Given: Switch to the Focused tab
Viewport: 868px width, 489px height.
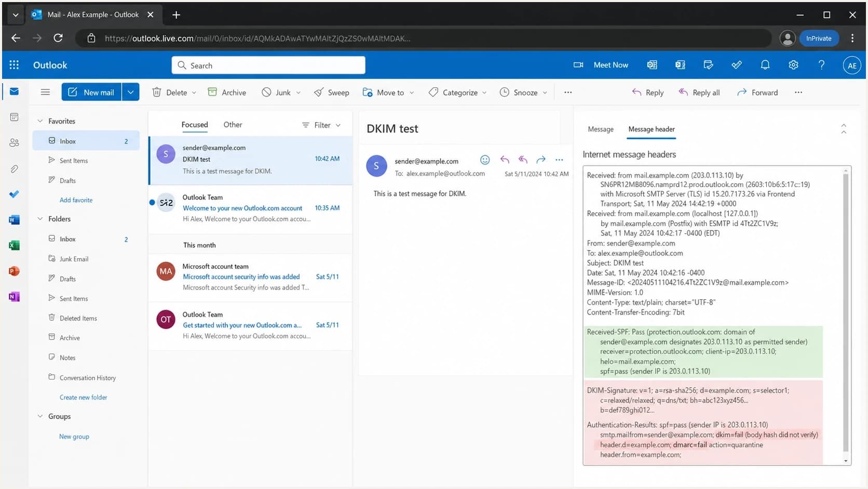Looking at the screenshot, I should pos(195,125).
